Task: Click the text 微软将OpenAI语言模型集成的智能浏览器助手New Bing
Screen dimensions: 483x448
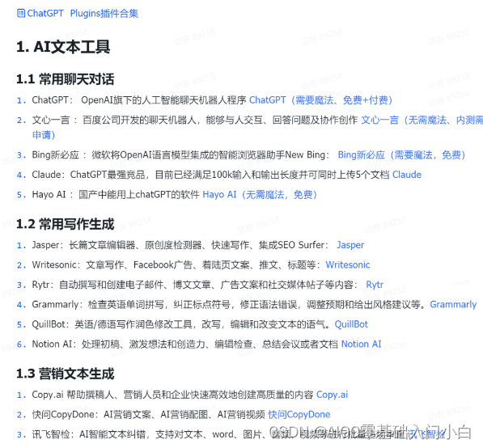Action: pyautogui.click(x=209, y=155)
